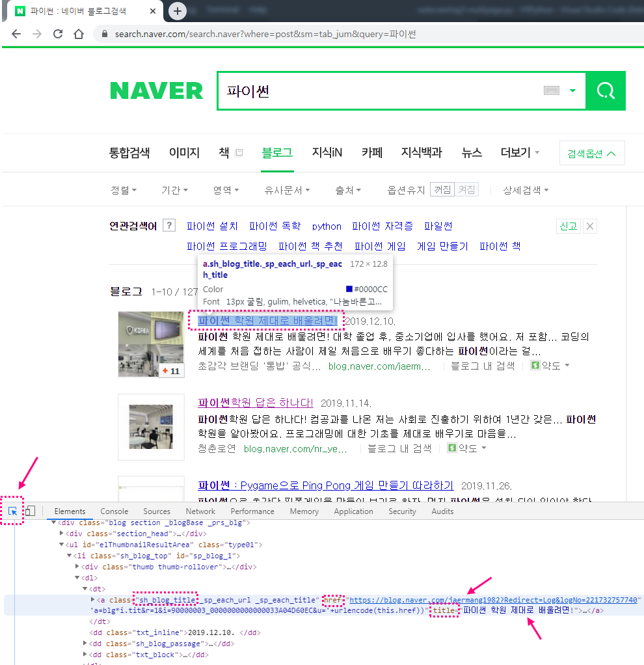
Task: Click the NAVER logo
Action: pyautogui.click(x=156, y=90)
